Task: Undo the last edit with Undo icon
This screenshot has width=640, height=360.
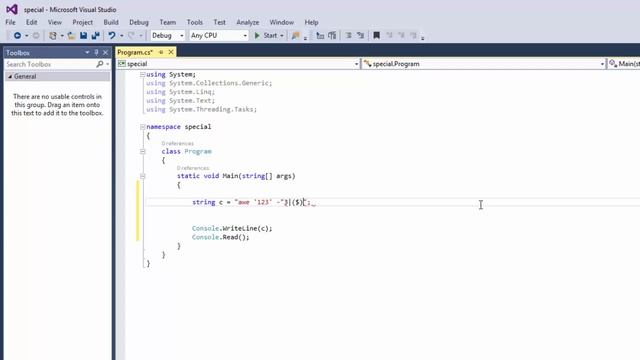Action: pos(111,36)
